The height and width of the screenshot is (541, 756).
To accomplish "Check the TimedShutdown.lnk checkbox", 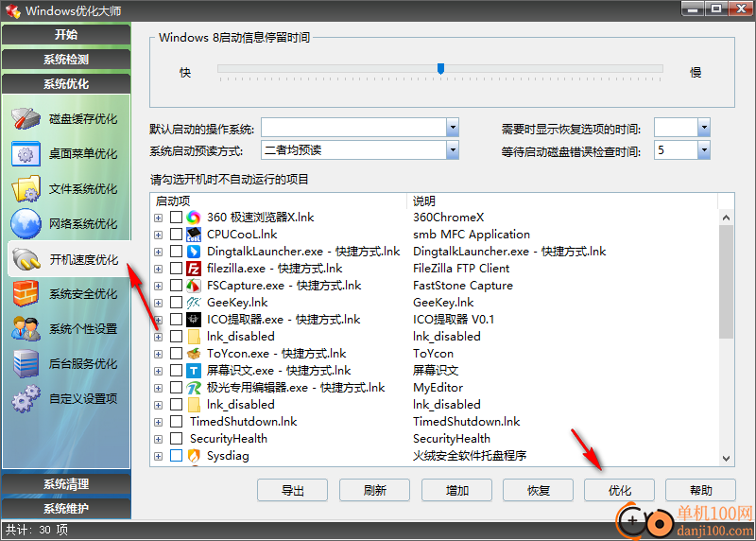I will [x=177, y=422].
